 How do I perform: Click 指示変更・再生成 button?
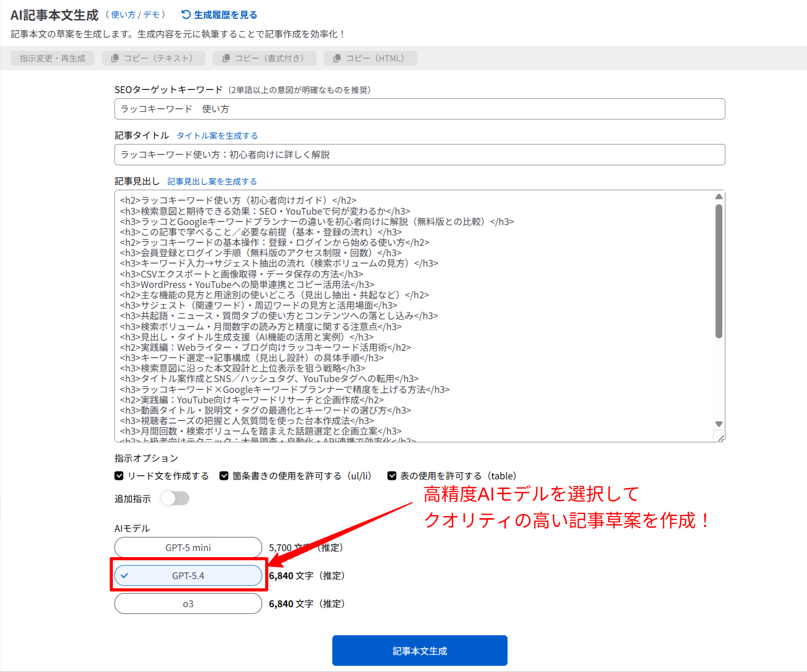point(53,58)
